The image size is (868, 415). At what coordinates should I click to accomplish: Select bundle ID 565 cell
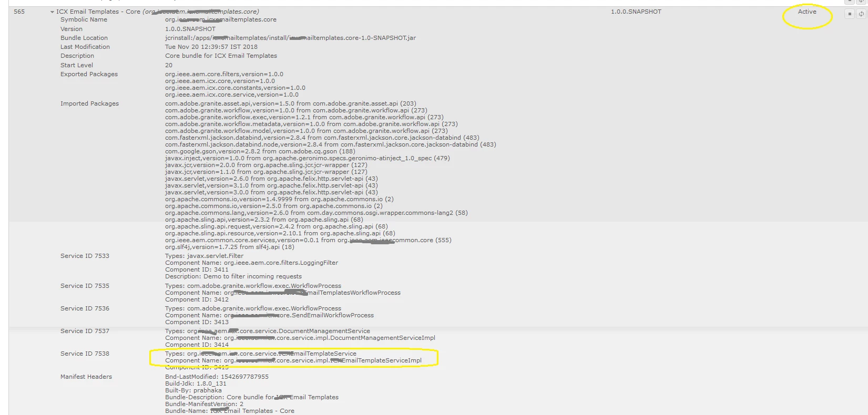19,12
